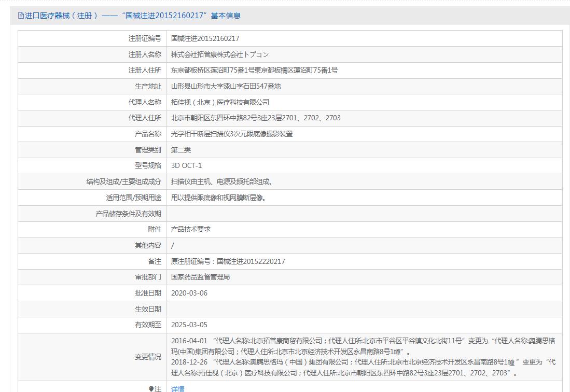The height and width of the screenshot is (392, 570).
Task: Click the approving department 国家药品监督管理局
Action: click(200, 277)
